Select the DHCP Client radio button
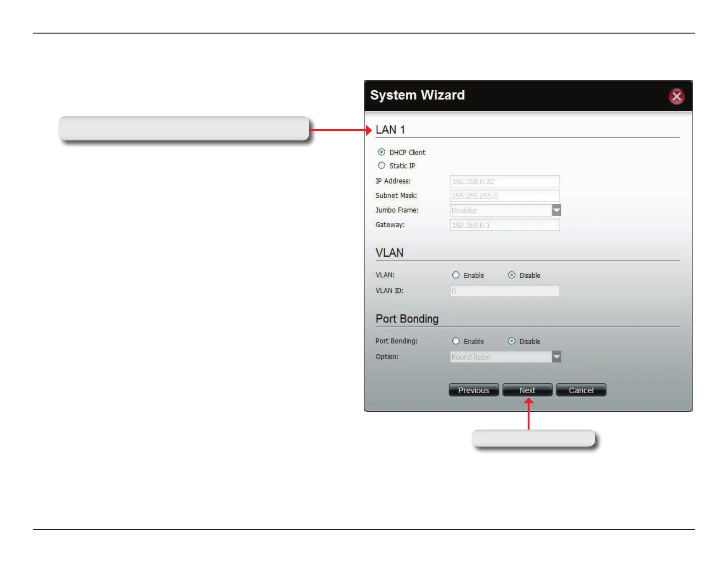The width and height of the screenshot is (728, 563). point(381,152)
